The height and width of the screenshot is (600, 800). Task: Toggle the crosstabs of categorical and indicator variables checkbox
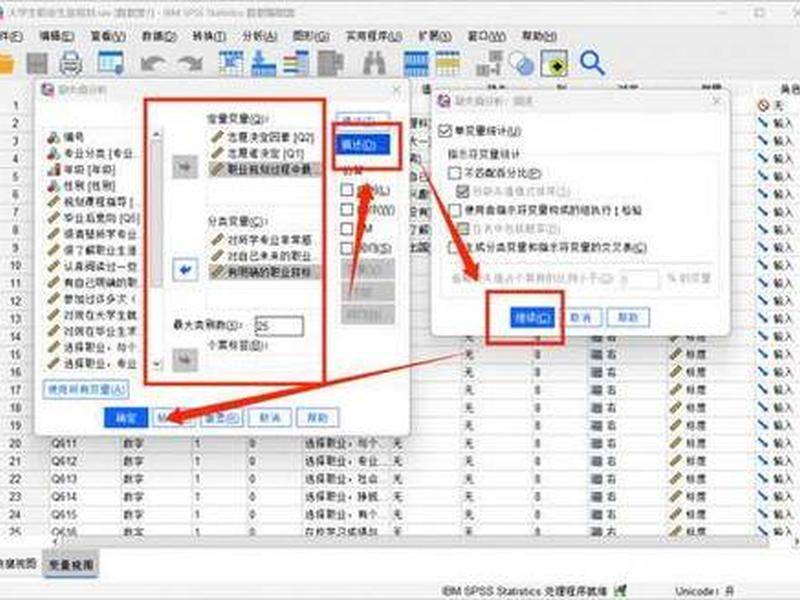tap(453, 247)
